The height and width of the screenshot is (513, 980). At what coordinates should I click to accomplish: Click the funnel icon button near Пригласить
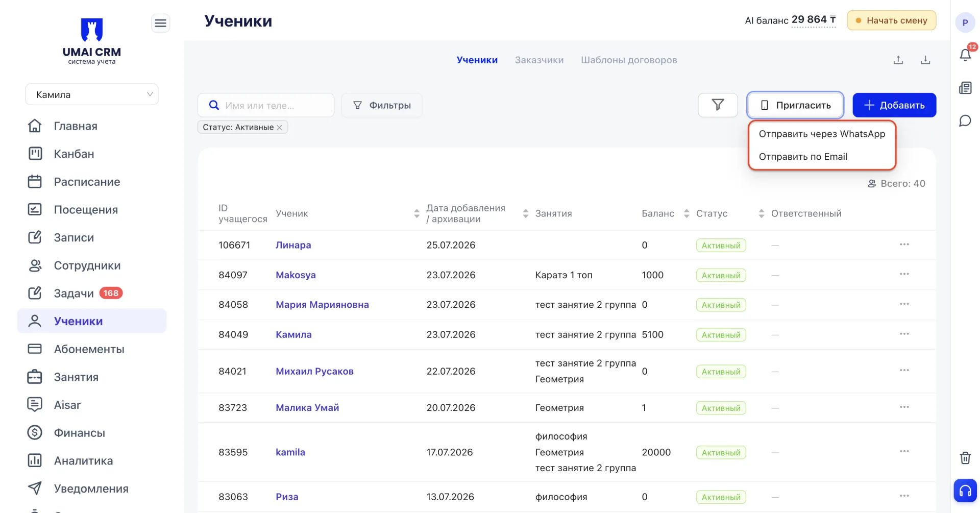click(718, 105)
